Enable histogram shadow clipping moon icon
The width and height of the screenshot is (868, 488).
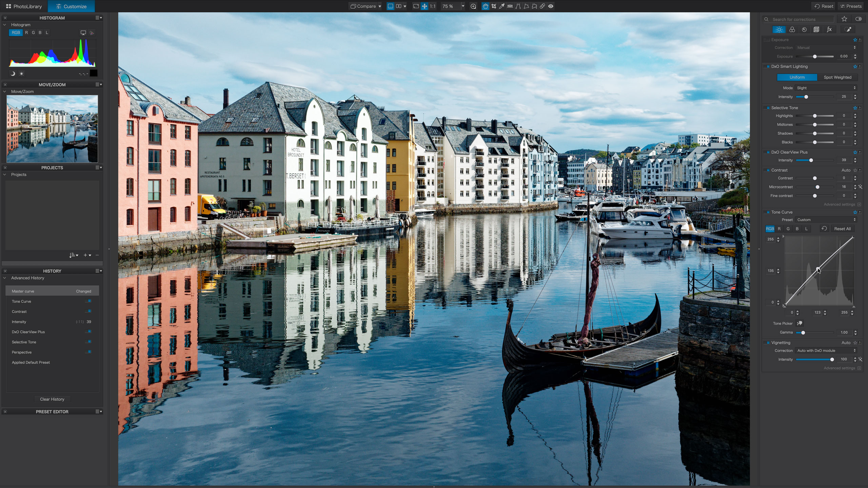coord(13,74)
